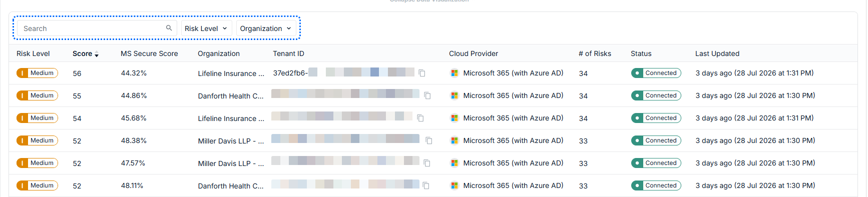The width and height of the screenshot is (868, 197).
Task: Click the Risk Level column header
Action: tap(33, 53)
